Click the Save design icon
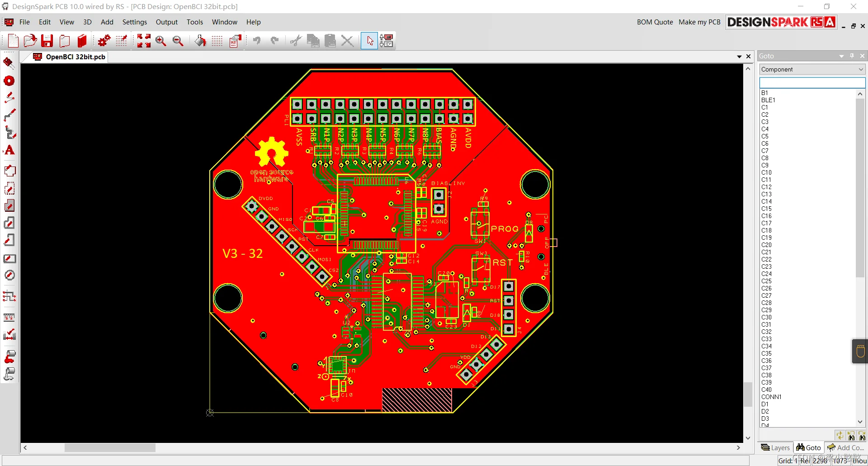Viewport: 868px width, 466px height. 47,41
